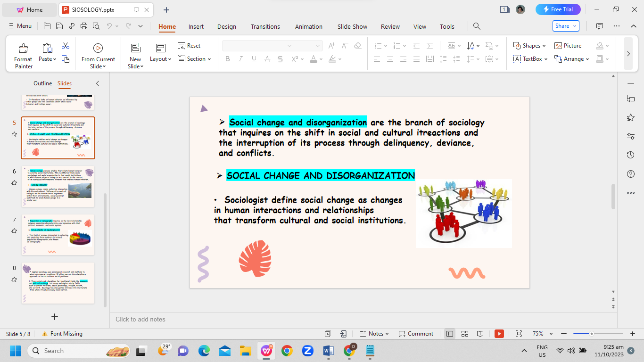Open the Save icon in quick access toolbar
This screenshot has width=644, height=362.
(x=59, y=26)
